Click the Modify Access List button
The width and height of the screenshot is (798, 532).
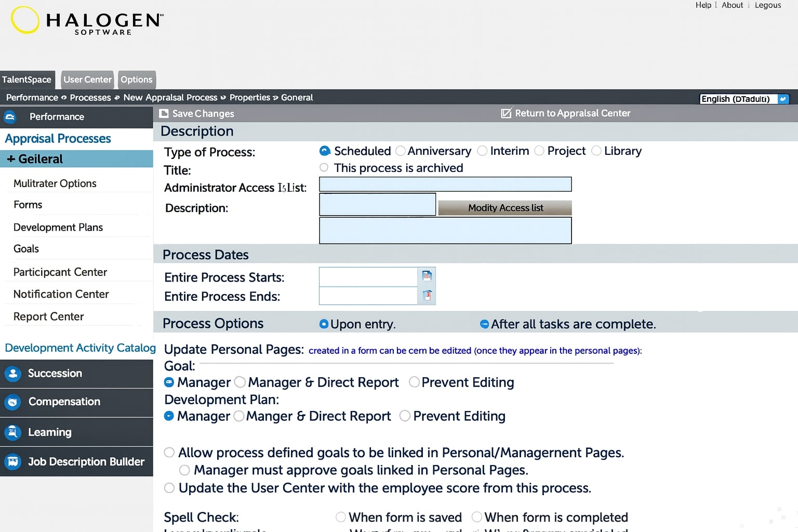[x=505, y=208]
